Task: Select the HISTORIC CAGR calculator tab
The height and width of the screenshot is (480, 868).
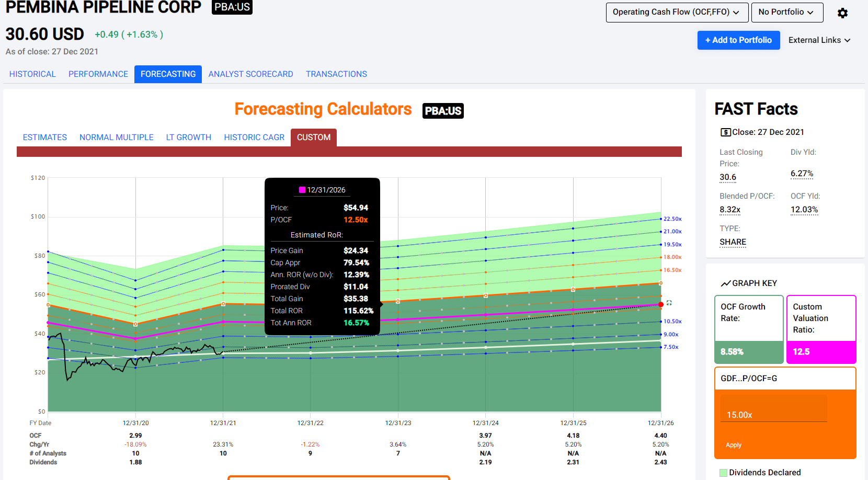Action: point(254,138)
